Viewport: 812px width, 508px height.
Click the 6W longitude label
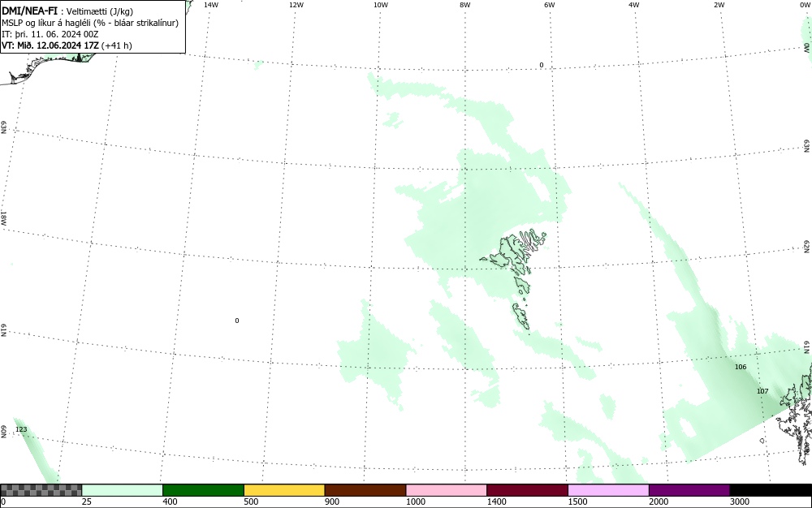[550, 5]
